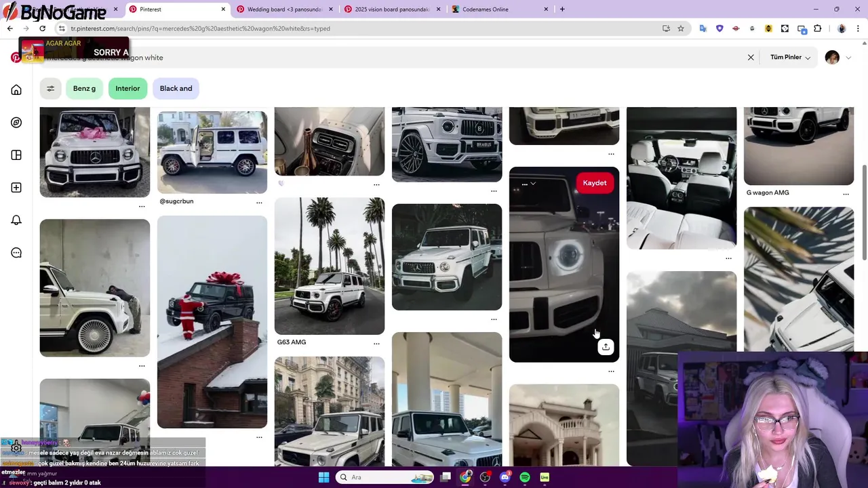Image resolution: width=868 pixels, height=488 pixels.
Task: Share the hovered G-wagon pin
Action: tap(606, 347)
